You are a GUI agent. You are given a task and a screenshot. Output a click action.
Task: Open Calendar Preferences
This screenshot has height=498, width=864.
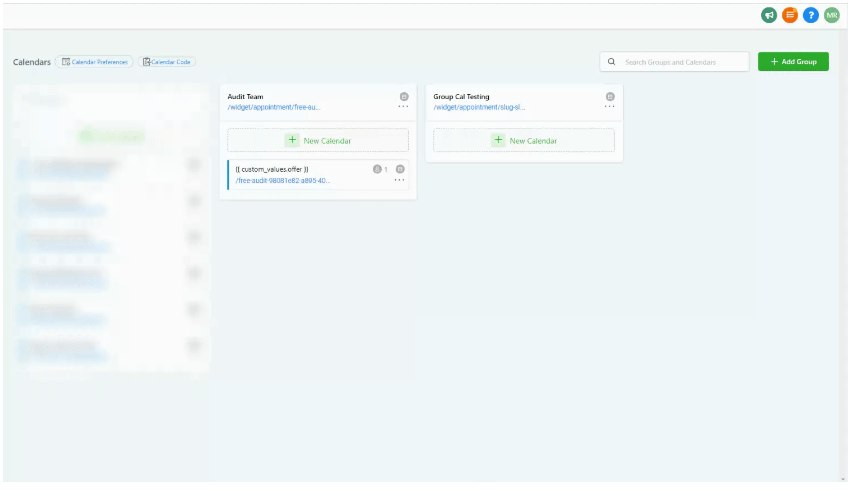pos(95,62)
